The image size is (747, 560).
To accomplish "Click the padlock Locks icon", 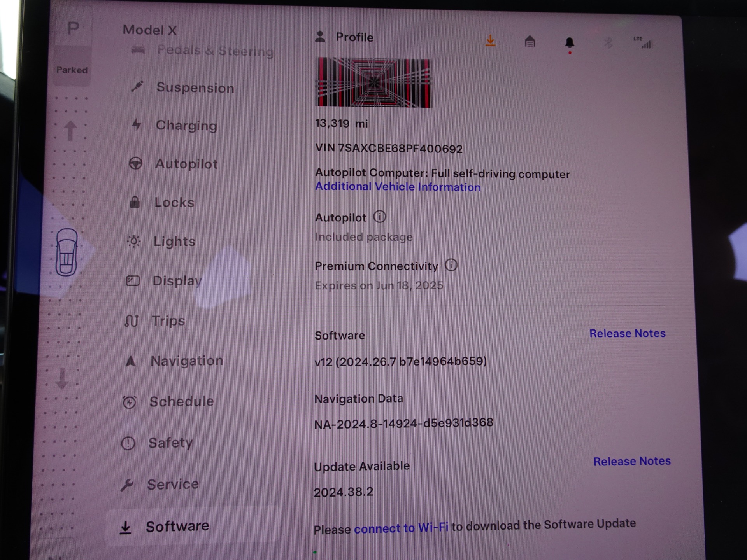I will [x=135, y=202].
